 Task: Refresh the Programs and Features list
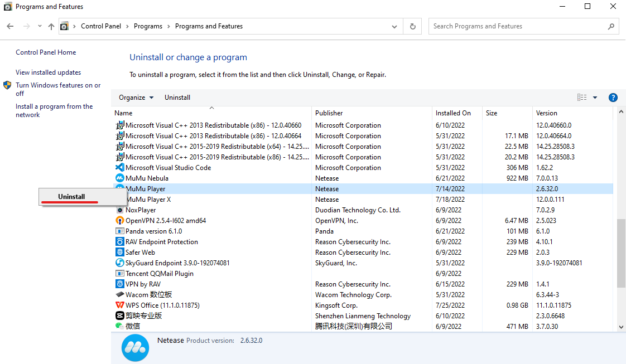click(413, 26)
